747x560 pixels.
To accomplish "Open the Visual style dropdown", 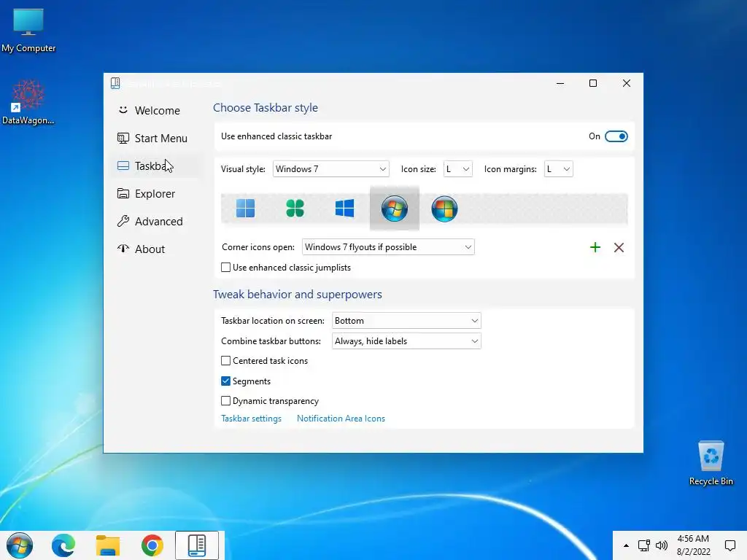I will pyautogui.click(x=331, y=169).
